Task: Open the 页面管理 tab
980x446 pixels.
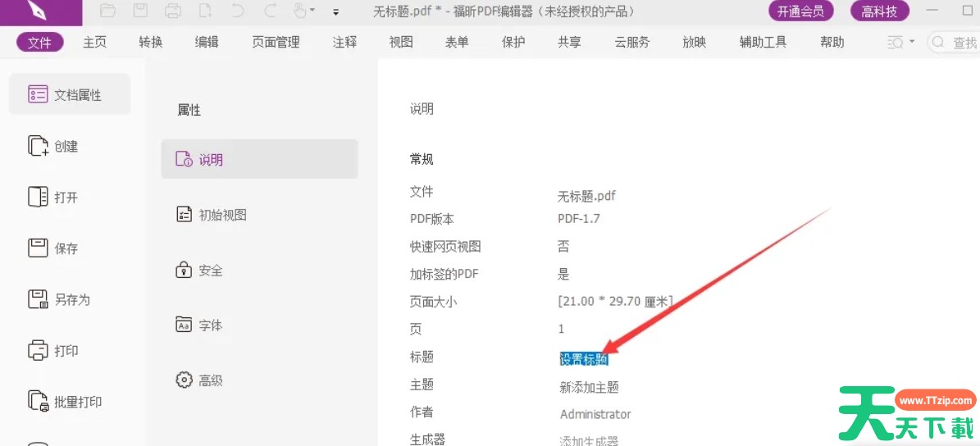Action: [276, 43]
